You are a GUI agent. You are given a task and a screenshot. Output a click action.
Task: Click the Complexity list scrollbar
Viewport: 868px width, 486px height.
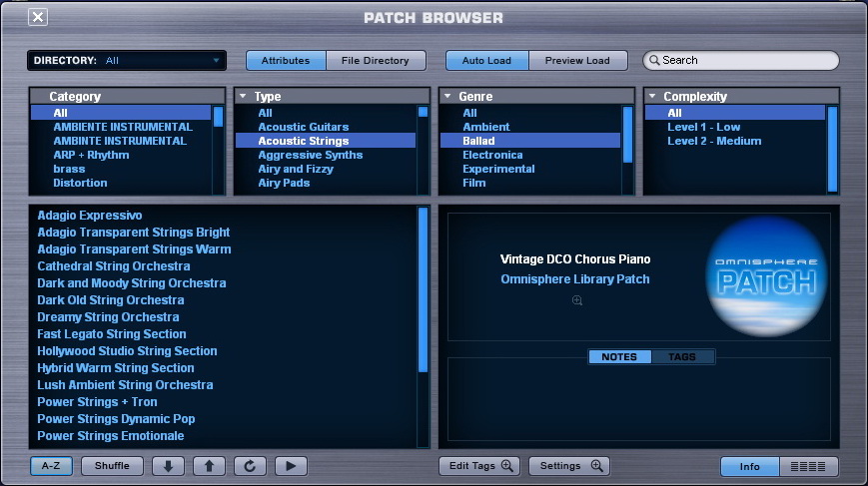tap(833, 150)
